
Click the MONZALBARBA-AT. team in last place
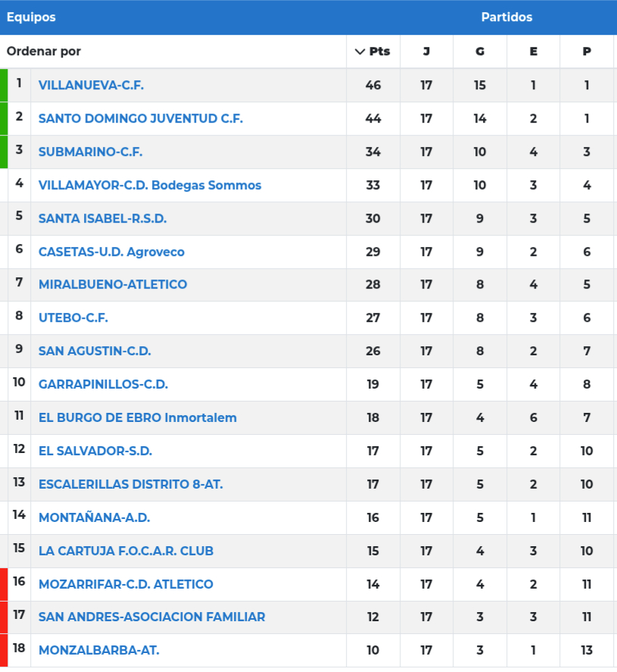[98, 650]
